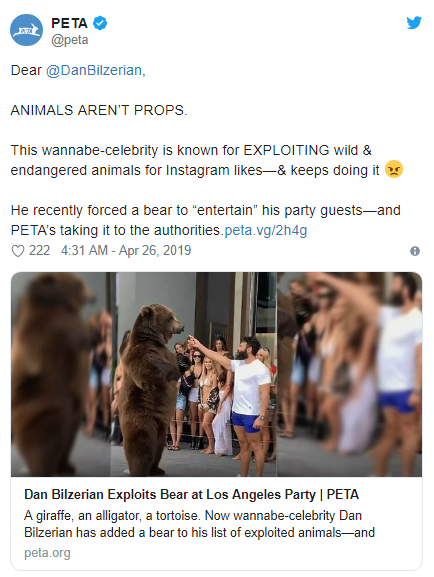Click the article description about a giraffe
The width and height of the screenshot is (434, 577).
click(200, 524)
